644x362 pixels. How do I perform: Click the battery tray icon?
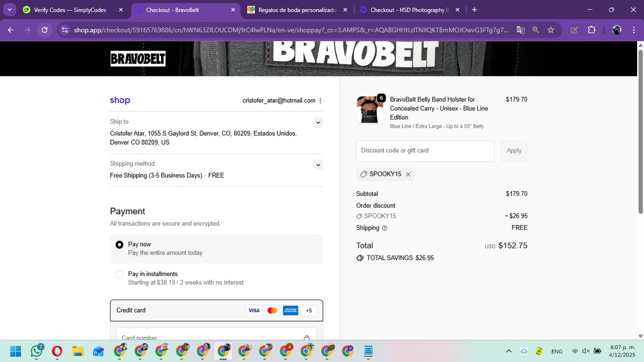(x=597, y=351)
